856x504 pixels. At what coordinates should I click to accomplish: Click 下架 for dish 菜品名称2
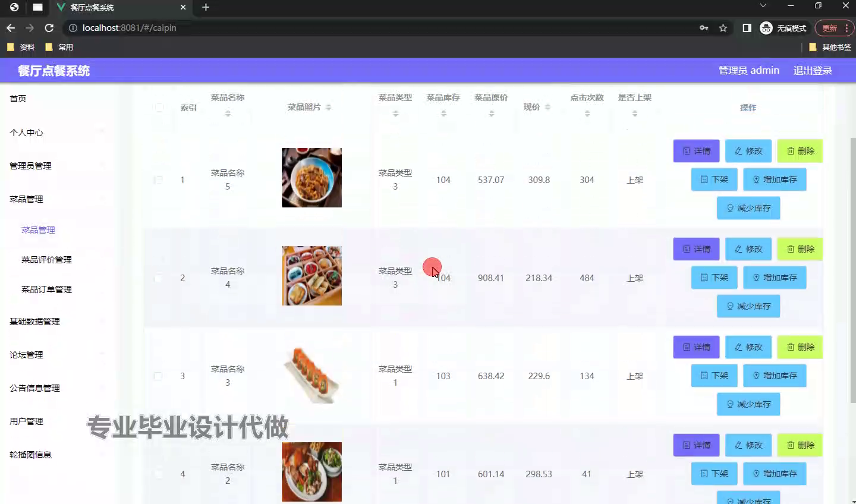(714, 474)
